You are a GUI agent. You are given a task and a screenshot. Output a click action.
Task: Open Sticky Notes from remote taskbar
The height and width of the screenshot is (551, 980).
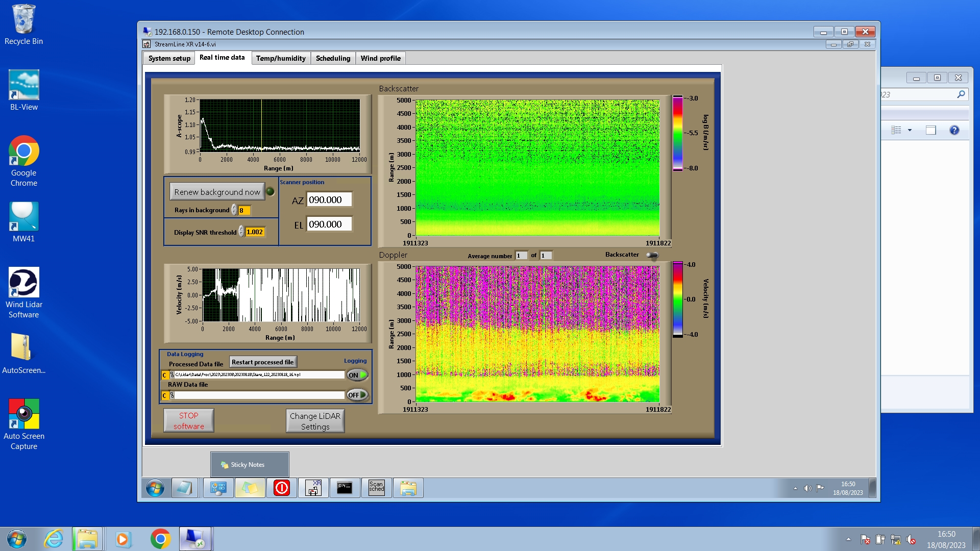click(x=250, y=488)
